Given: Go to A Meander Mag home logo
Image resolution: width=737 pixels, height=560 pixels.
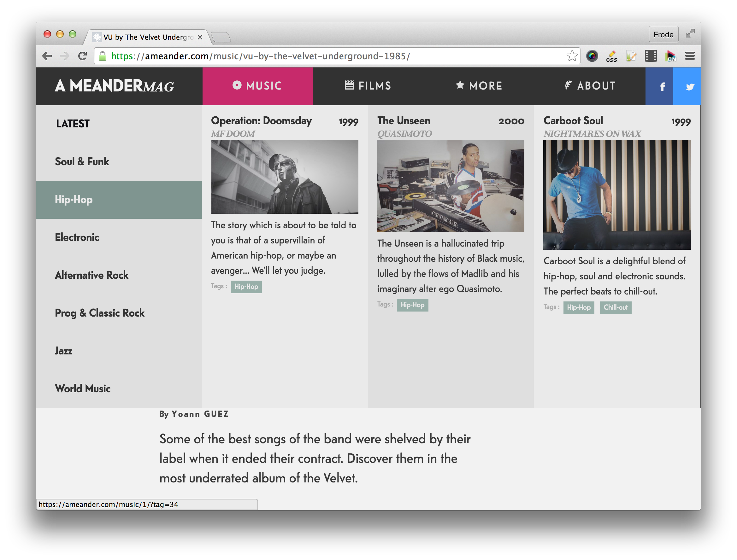Looking at the screenshot, I should 115,86.
